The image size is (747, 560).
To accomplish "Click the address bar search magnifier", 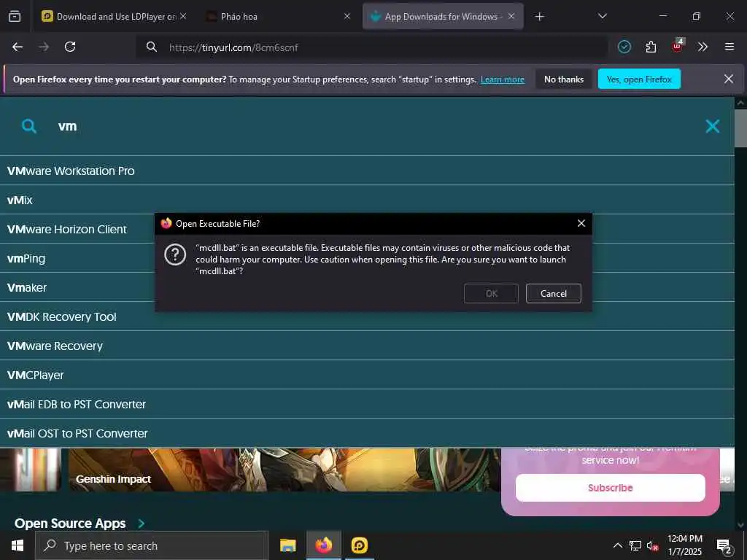I will 152,47.
